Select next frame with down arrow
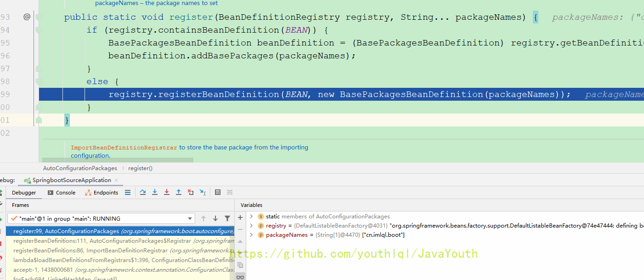Screen dimensions: 644x280 tap(215, 219)
